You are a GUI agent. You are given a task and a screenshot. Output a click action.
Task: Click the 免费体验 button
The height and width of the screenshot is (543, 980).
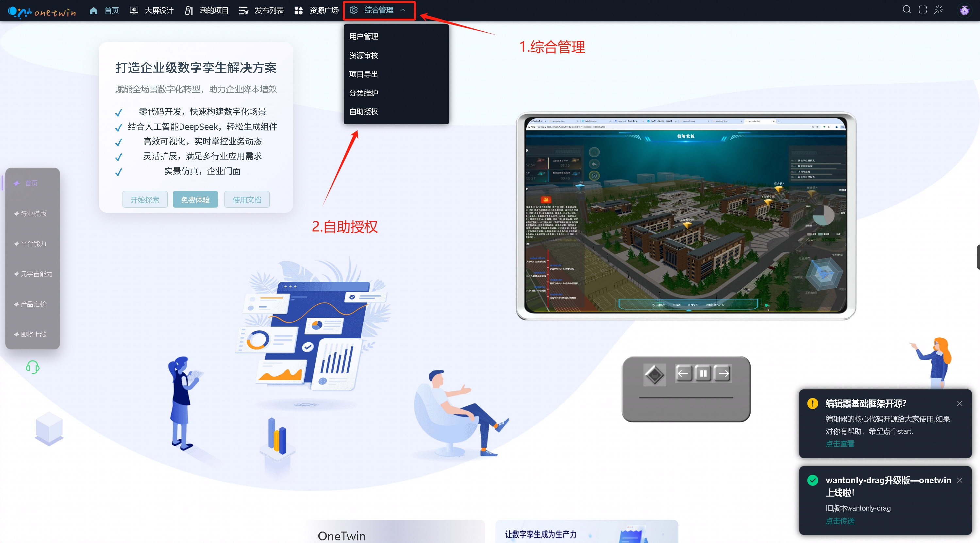click(195, 200)
